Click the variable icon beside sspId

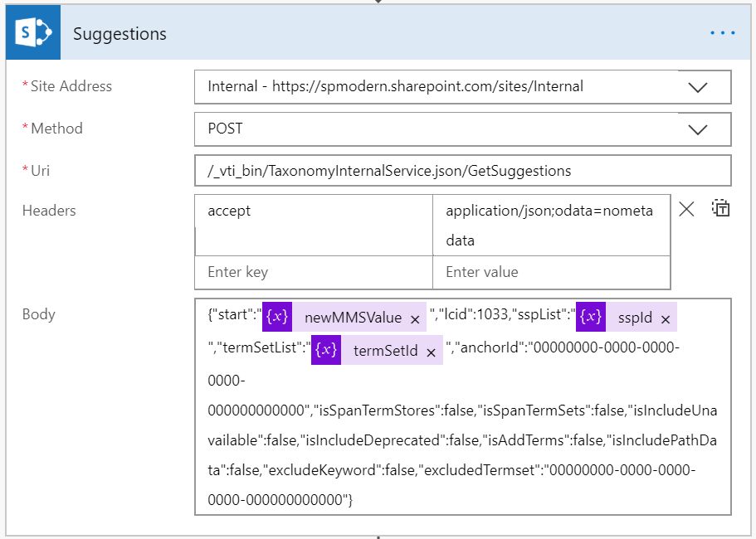[591, 317]
